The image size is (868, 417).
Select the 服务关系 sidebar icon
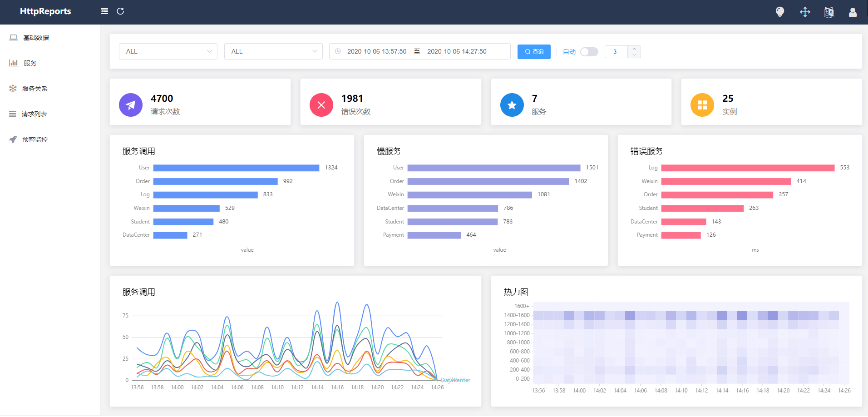point(13,88)
